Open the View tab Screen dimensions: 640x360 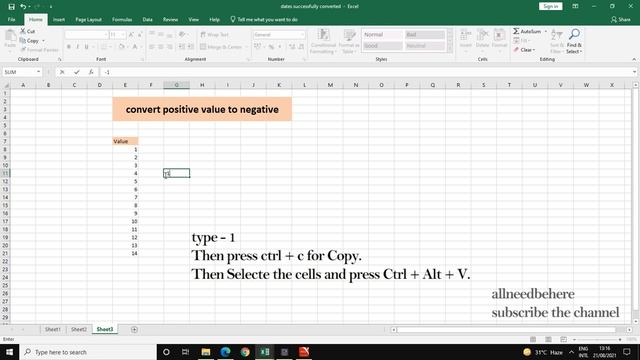(193, 20)
